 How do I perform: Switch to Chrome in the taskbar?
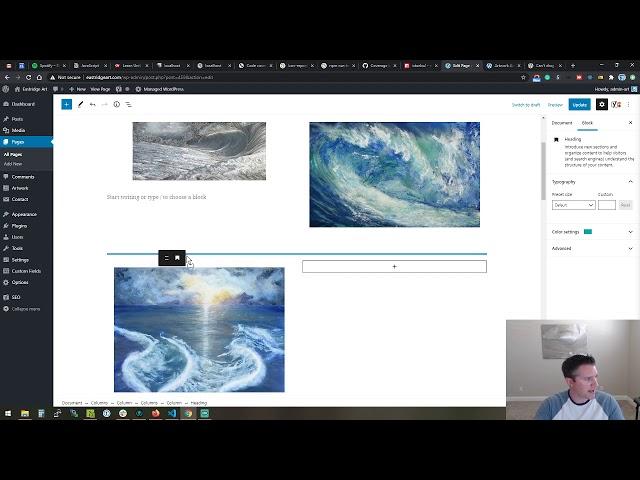point(188,413)
